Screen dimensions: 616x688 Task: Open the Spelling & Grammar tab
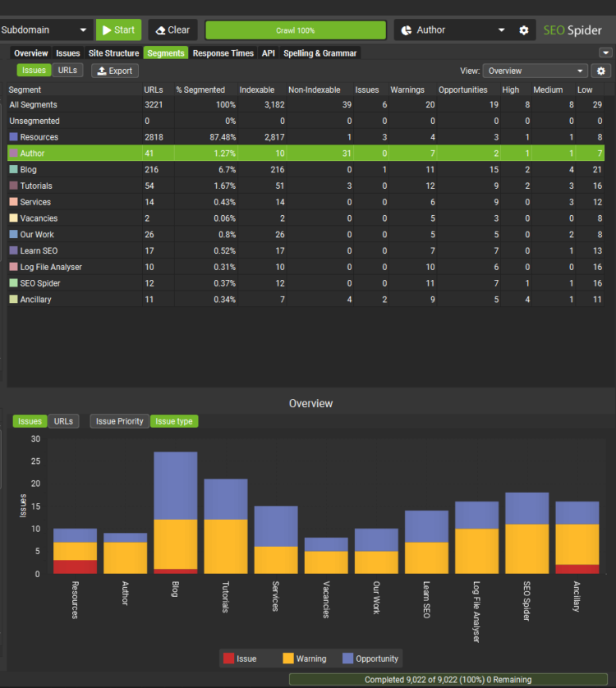(319, 53)
